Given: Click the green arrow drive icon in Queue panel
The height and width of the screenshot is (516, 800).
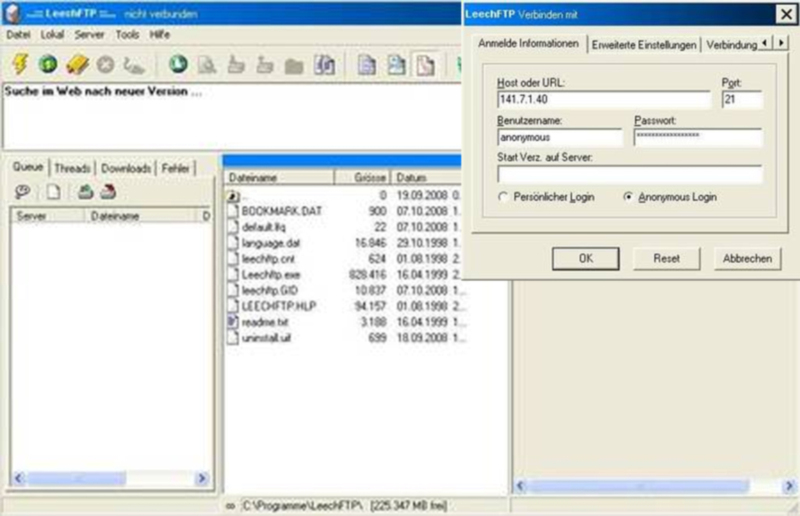Looking at the screenshot, I should (x=85, y=192).
